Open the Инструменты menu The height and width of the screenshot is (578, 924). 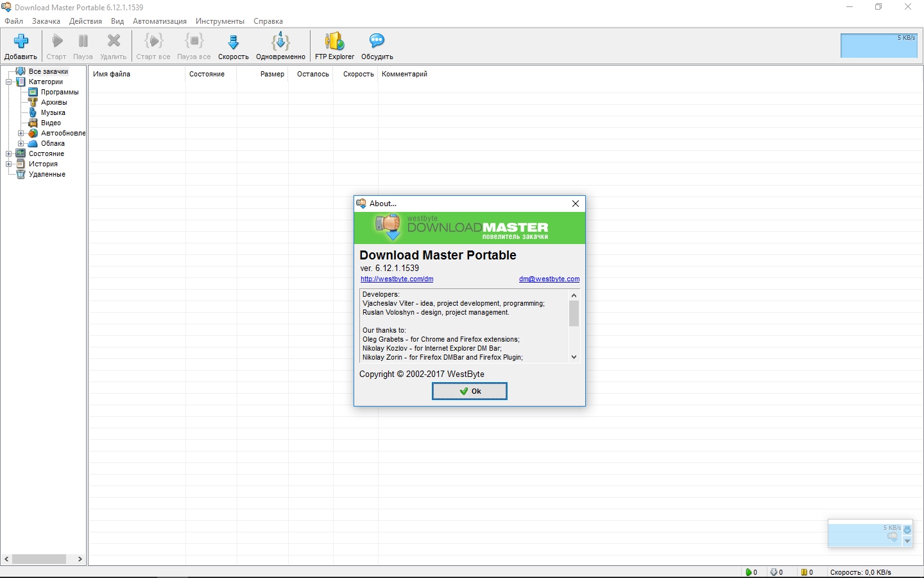pyautogui.click(x=220, y=21)
